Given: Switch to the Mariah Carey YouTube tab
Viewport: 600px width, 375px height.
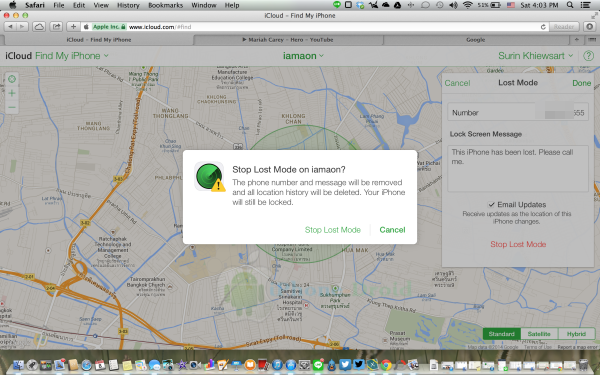Looking at the screenshot, I should 288,40.
